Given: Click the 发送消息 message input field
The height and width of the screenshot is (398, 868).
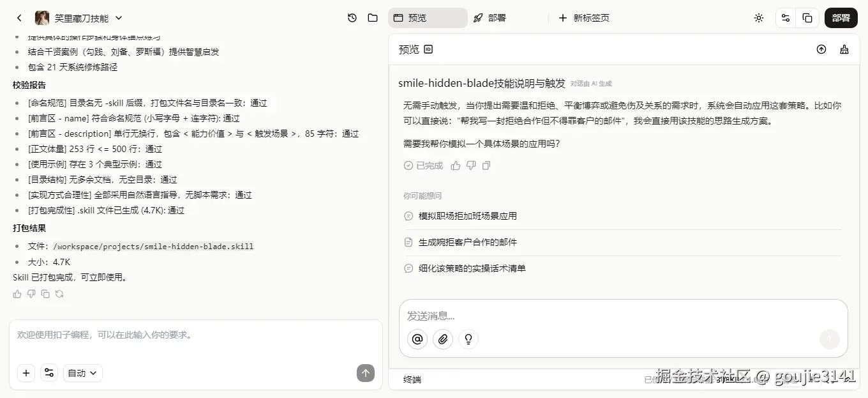Looking at the screenshot, I should [574, 315].
